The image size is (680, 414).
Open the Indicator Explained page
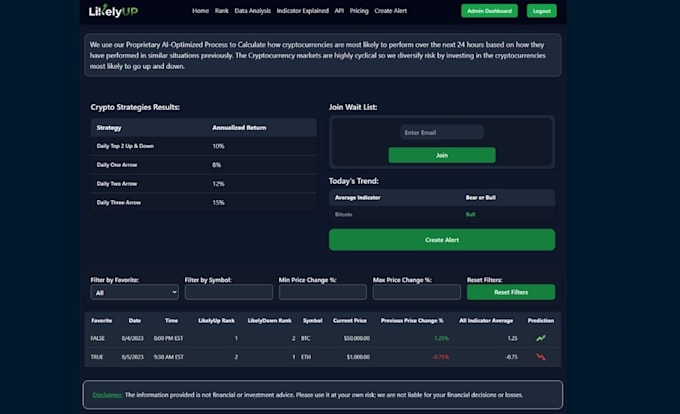point(303,11)
